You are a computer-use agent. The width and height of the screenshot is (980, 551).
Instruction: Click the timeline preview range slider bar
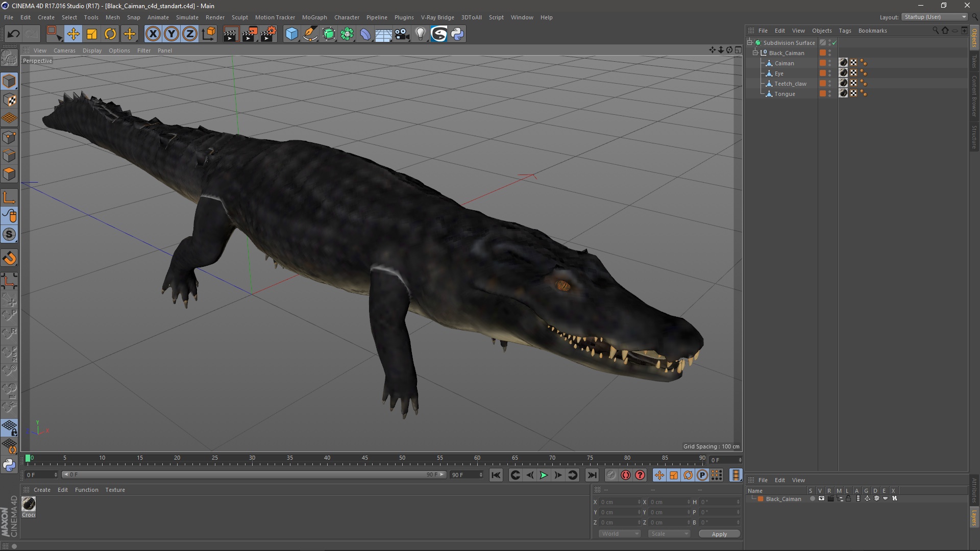254,475
